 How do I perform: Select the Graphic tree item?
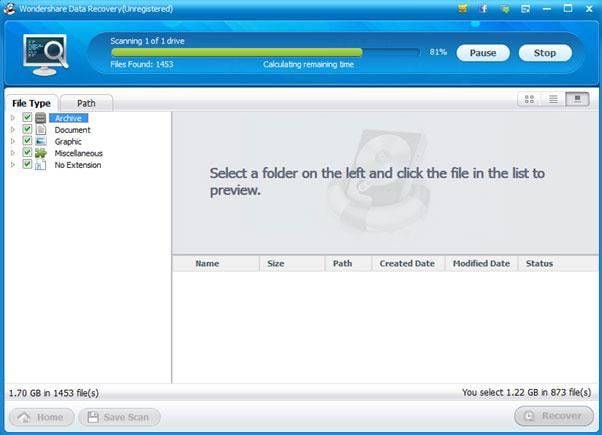coord(68,142)
